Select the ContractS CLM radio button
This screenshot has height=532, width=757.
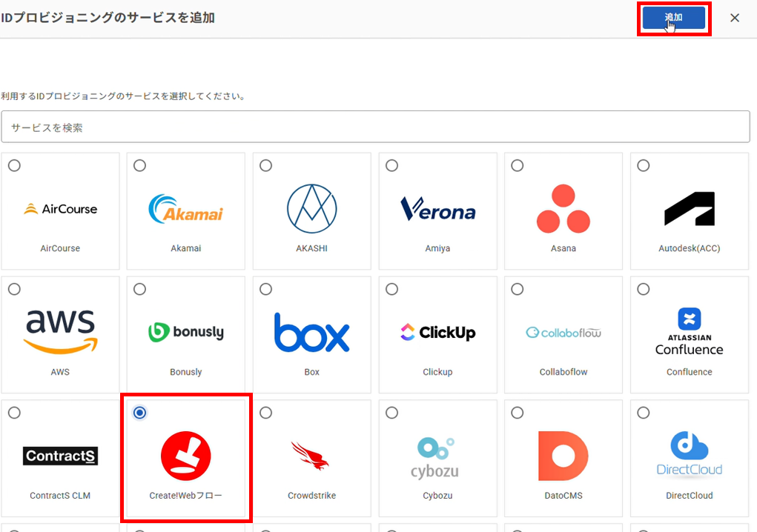[x=15, y=413]
